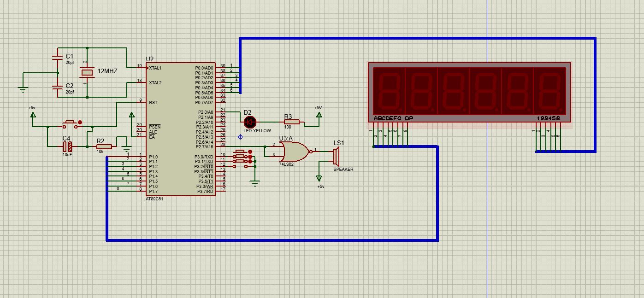
Task: Click the AT89C51 part name text
Action: (154, 199)
